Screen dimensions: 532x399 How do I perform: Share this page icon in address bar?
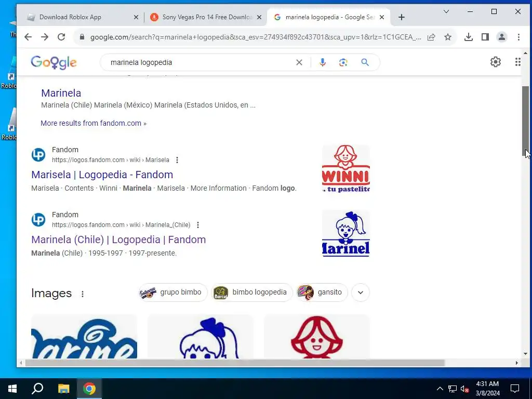pos(431,37)
